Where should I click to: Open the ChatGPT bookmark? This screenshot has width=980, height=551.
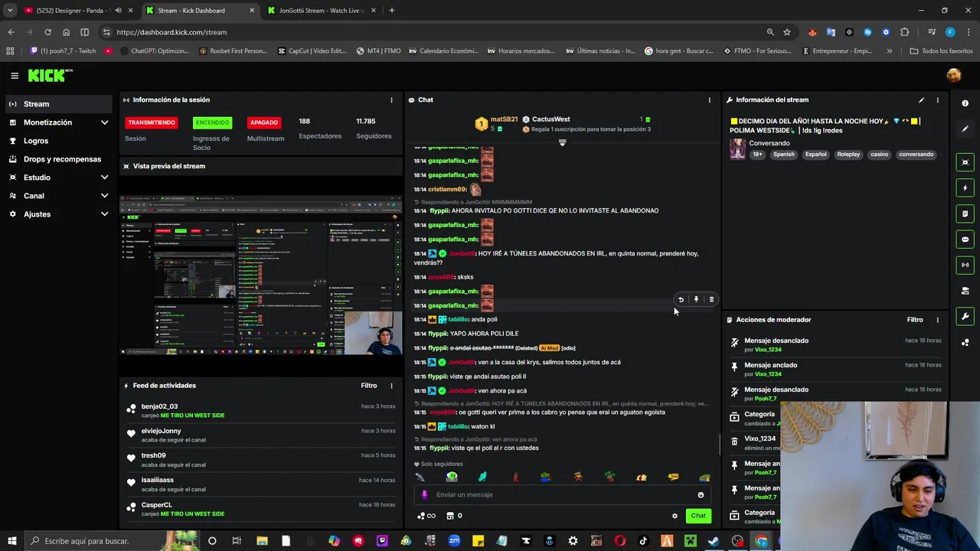[x=153, y=51]
